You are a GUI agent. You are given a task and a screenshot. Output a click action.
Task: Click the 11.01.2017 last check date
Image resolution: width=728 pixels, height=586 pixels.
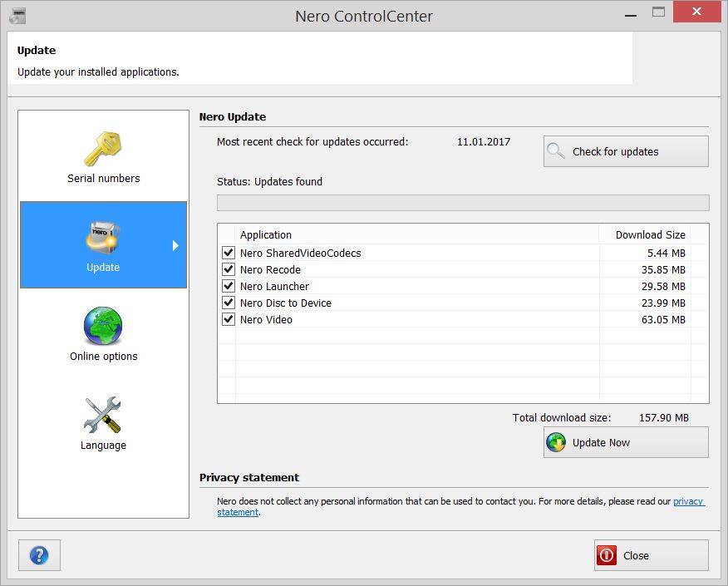pyautogui.click(x=484, y=142)
